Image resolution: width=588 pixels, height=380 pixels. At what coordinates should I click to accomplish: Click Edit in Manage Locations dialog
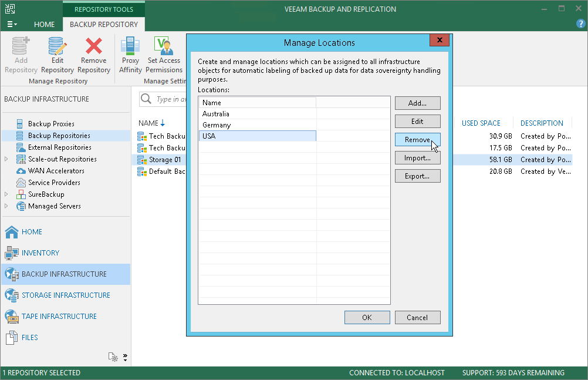pos(417,122)
